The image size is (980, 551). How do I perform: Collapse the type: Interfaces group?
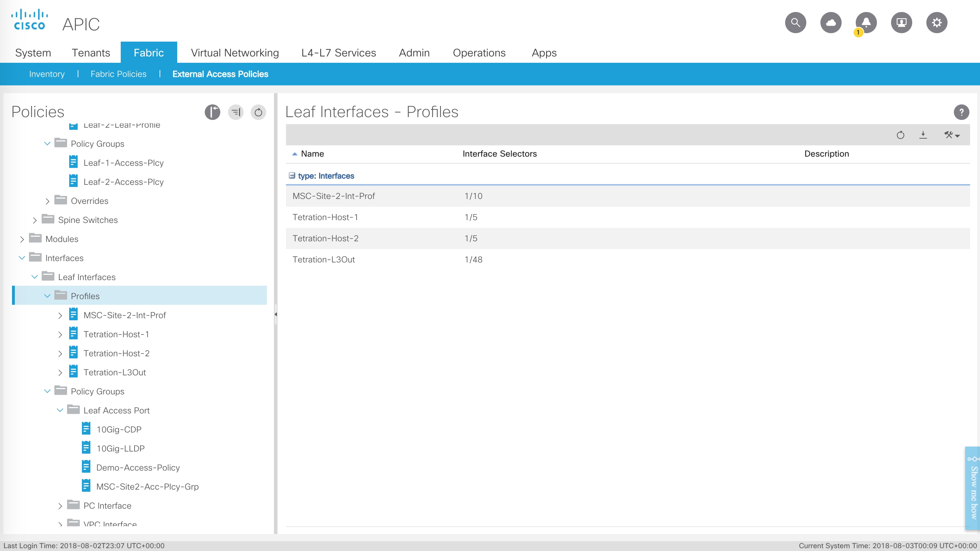(x=292, y=176)
